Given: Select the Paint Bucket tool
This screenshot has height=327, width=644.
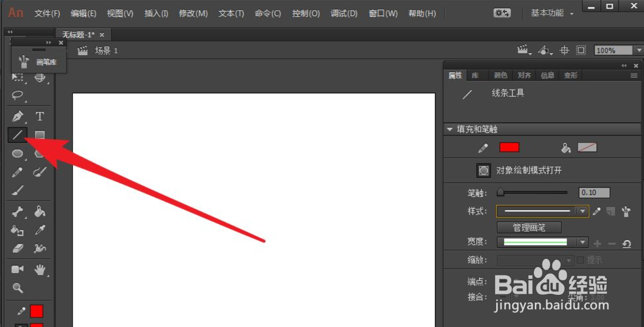Looking at the screenshot, I should (40, 212).
